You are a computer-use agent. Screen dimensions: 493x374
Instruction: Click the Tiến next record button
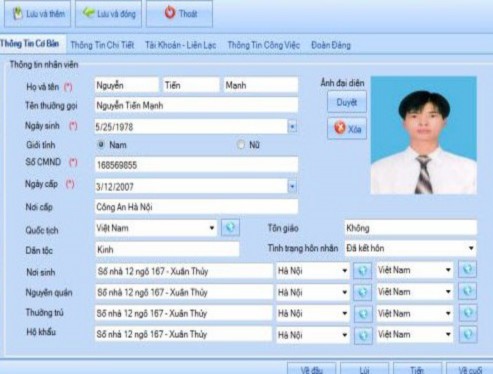point(417,369)
